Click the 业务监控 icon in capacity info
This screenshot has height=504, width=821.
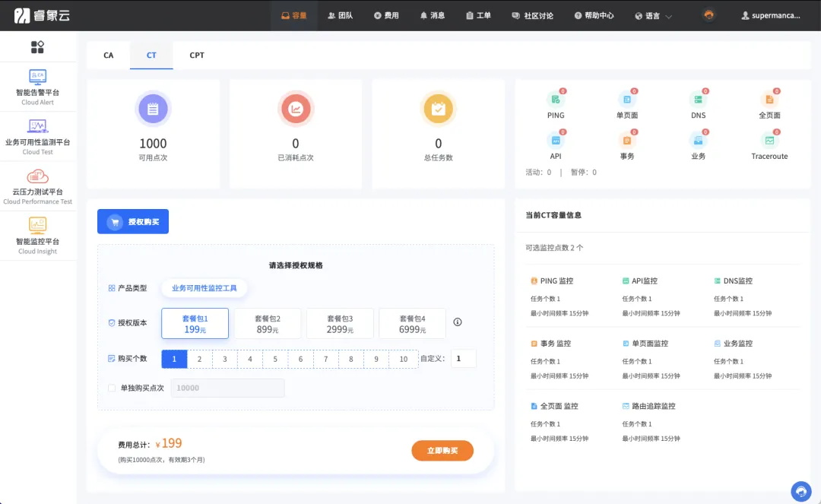coord(718,344)
